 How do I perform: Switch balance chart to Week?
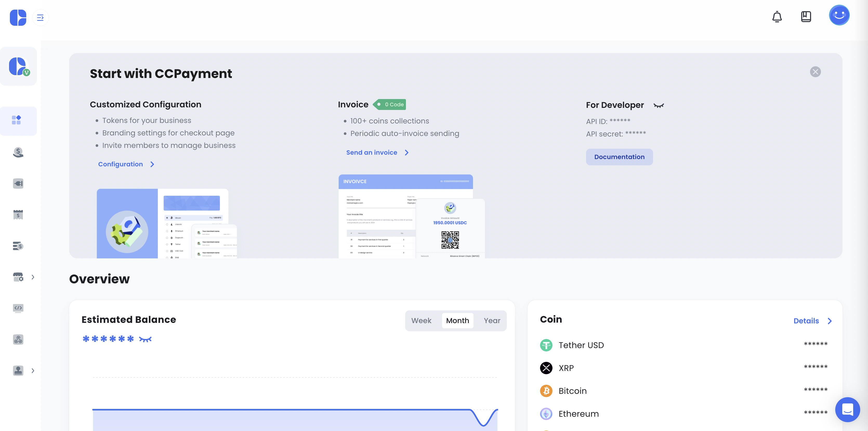pyautogui.click(x=421, y=321)
